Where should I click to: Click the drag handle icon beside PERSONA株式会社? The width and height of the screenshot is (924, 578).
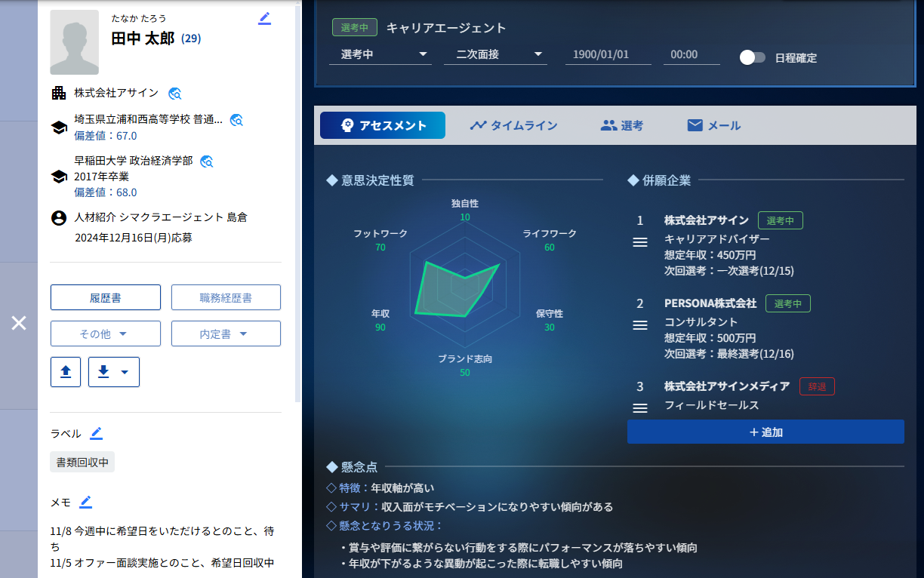click(x=639, y=325)
